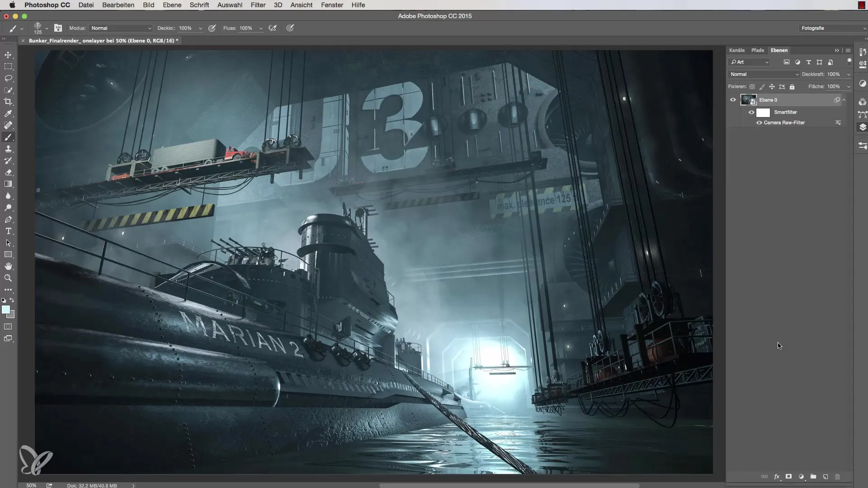Select the Spot Healing Brush tool
Viewport: 868px width, 488px height.
[x=8, y=125]
